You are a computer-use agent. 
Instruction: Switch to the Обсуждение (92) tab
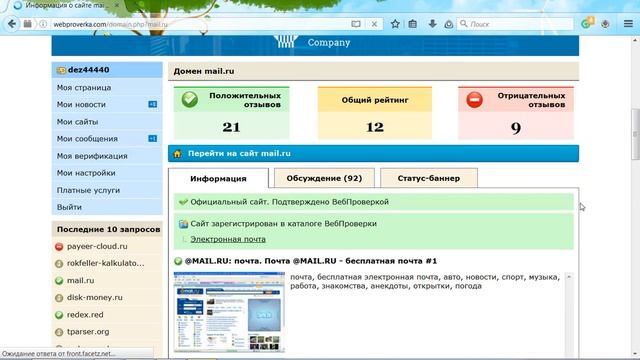click(x=324, y=178)
